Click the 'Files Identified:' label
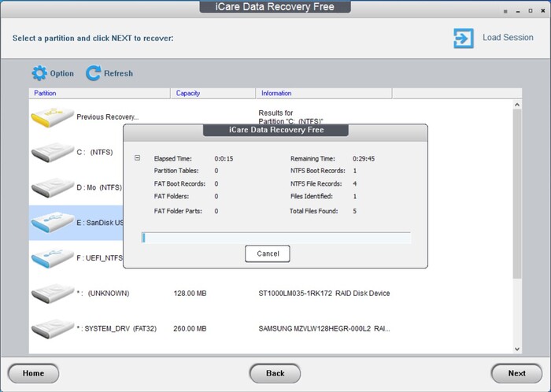551x392 pixels. pyautogui.click(x=312, y=196)
